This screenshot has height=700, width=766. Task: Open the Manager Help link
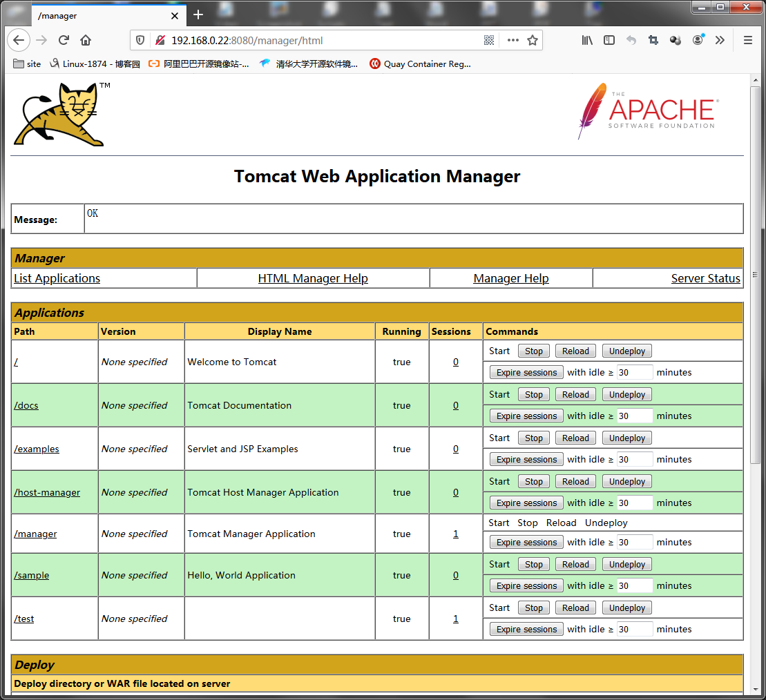[x=511, y=278]
